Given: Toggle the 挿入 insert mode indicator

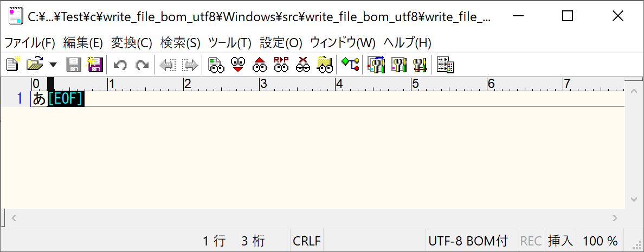Looking at the screenshot, I should coord(560,241).
